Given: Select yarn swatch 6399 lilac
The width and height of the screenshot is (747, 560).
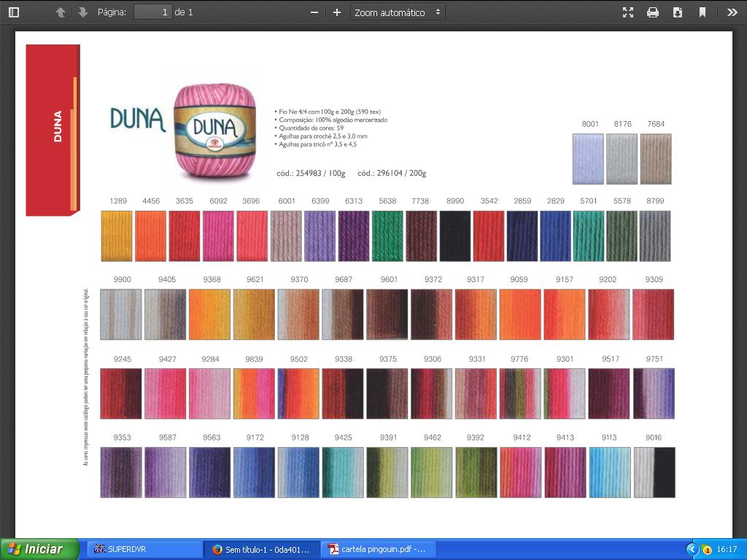Looking at the screenshot, I should pyautogui.click(x=320, y=236).
